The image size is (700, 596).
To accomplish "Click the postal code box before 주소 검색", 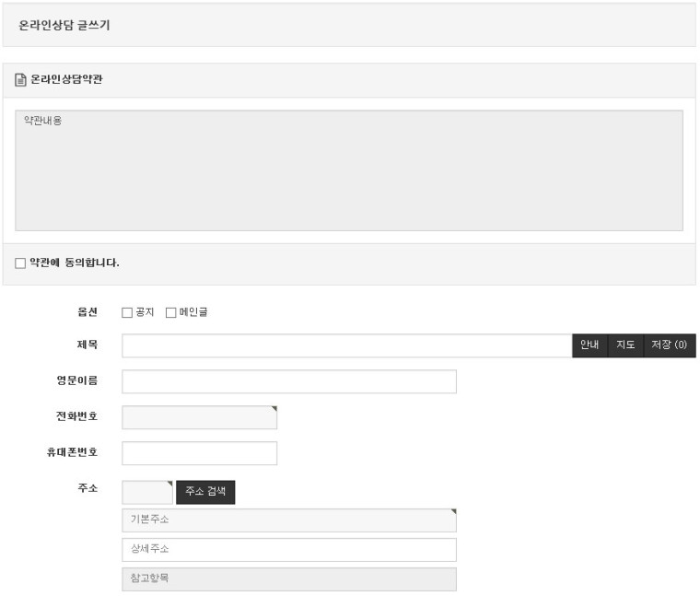I will [146, 492].
